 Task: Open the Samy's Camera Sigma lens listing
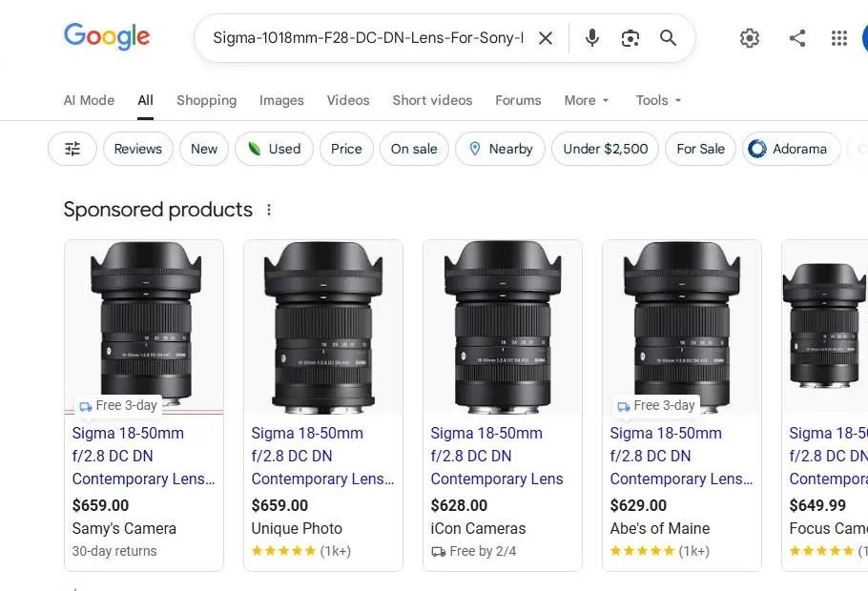coord(143,456)
